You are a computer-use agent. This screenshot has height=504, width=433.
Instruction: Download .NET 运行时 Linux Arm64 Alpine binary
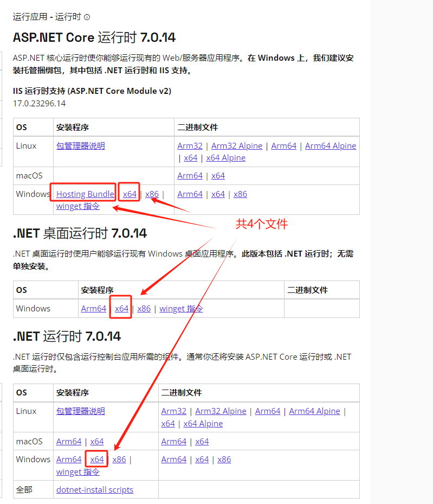[314, 411]
